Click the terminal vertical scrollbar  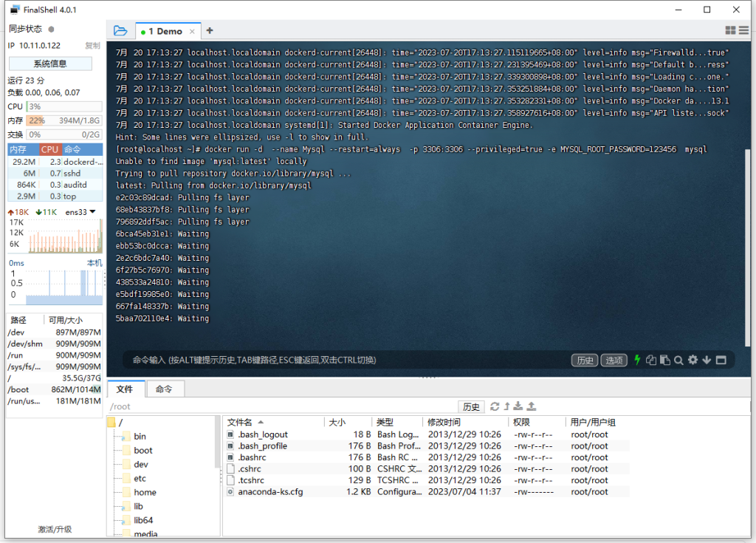click(748, 247)
